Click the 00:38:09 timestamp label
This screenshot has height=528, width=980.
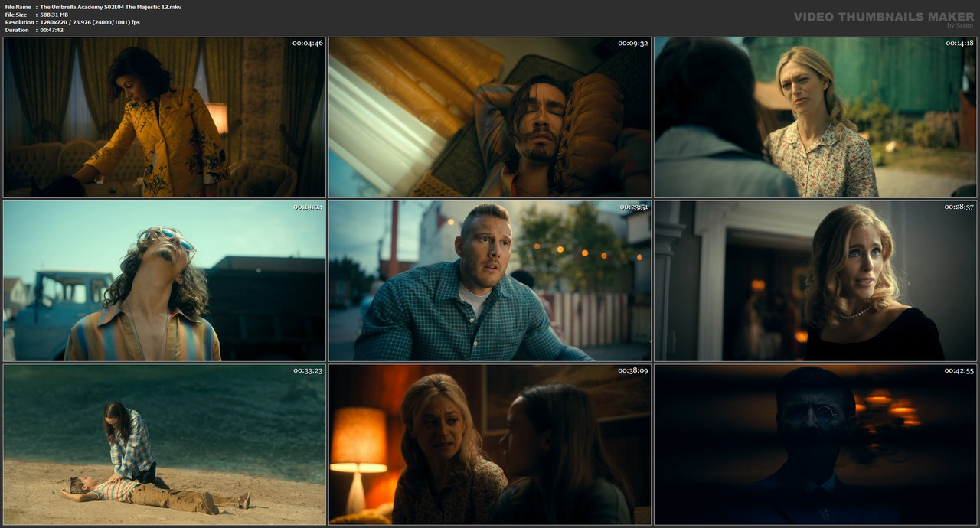tap(633, 370)
